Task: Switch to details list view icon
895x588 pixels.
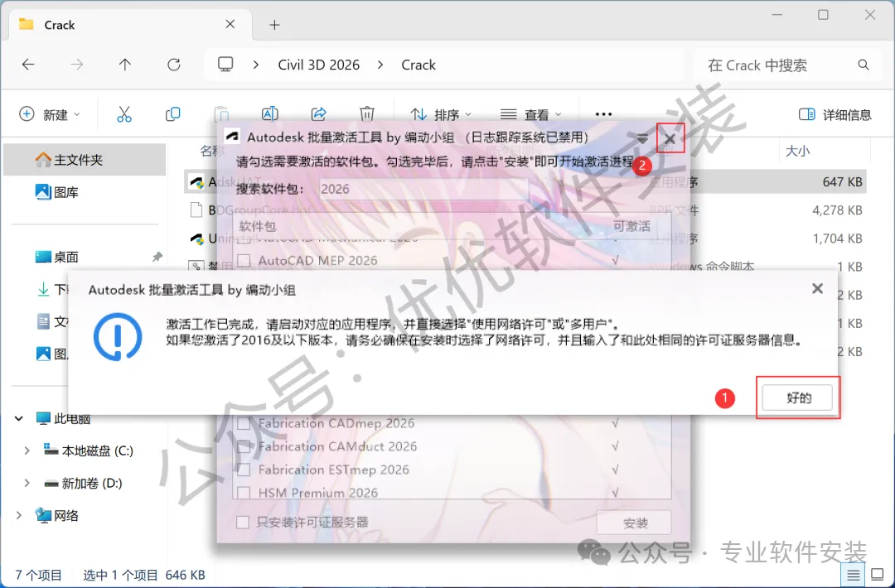Action: 854,575
